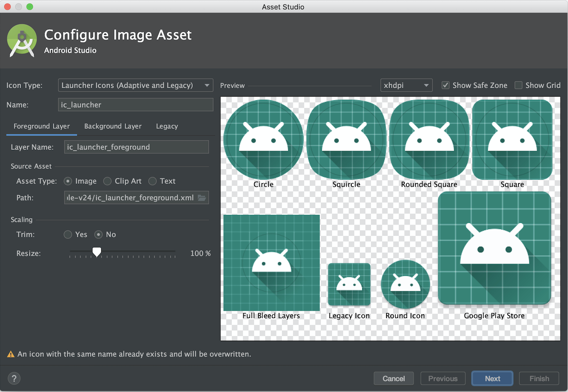
Task: Click the help question mark button
Action: coord(14,378)
